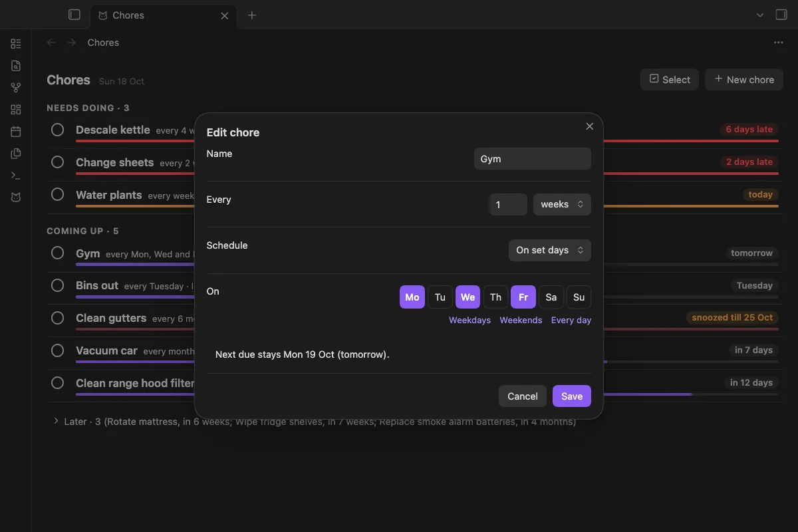The height and width of the screenshot is (532, 798).
Task: Toggle Wednesday day button
Action: pos(467,297)
